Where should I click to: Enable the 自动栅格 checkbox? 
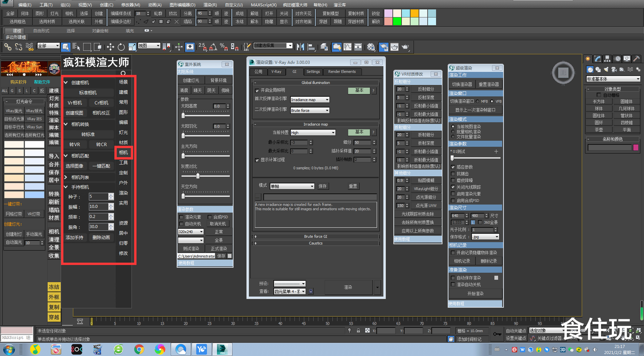[599, 95]
